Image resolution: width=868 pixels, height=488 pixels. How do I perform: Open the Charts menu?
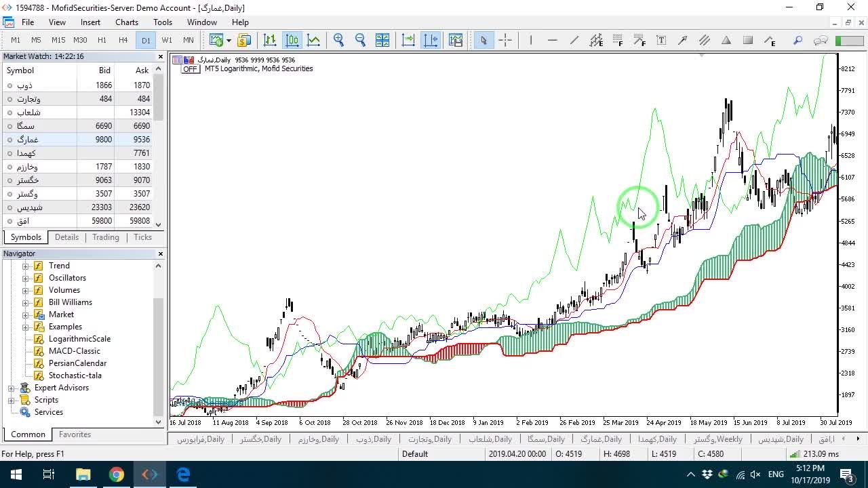[x=127, y=22]
